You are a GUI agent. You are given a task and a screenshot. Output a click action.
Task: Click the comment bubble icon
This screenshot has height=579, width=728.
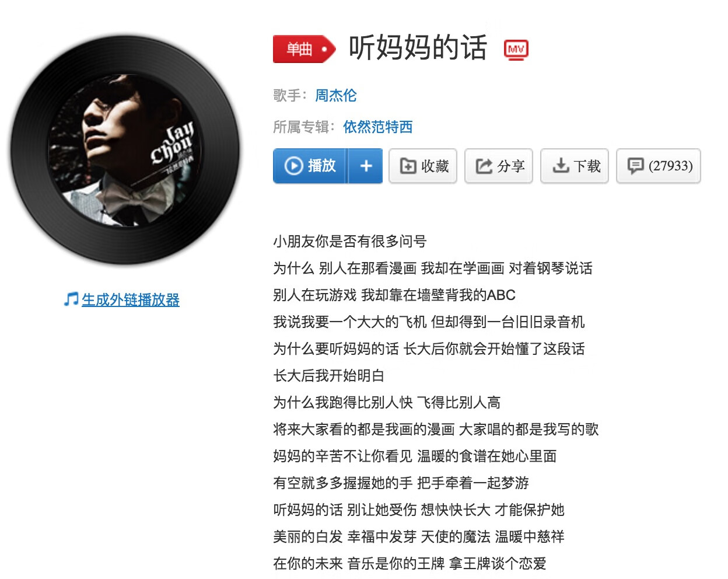click(x=635, y=166)
